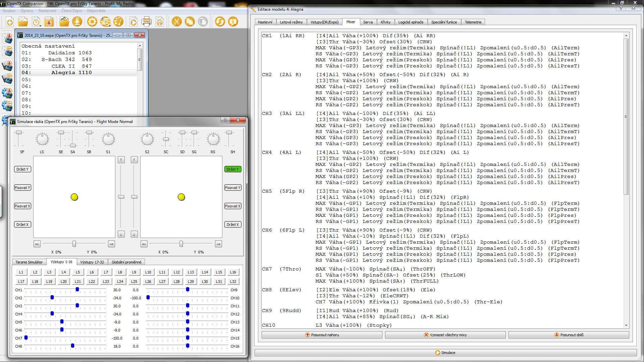This screenshot has height=362, width=644.
Task: Click sidebar blue gear icon with orange left arrow
Action: pos(7,106)
